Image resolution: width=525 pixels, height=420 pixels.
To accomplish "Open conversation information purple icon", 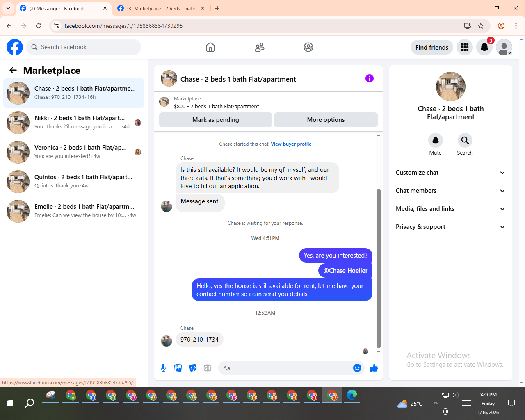I will 370,78.
